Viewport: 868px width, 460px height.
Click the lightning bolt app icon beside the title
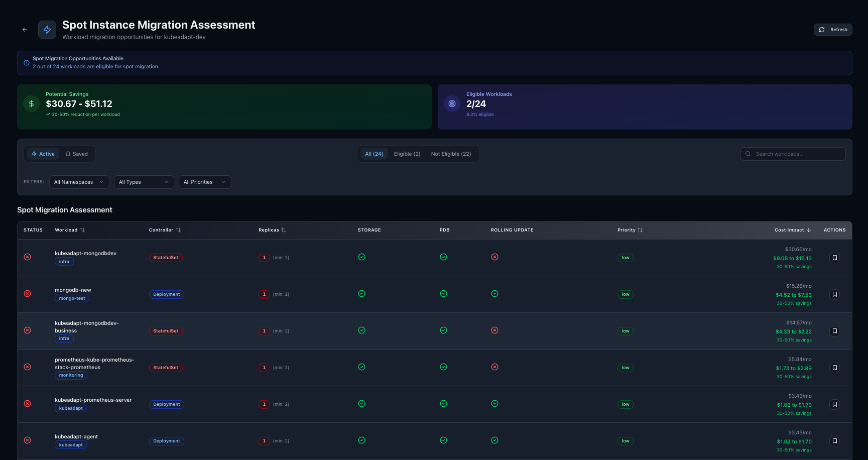pos(47,29)
